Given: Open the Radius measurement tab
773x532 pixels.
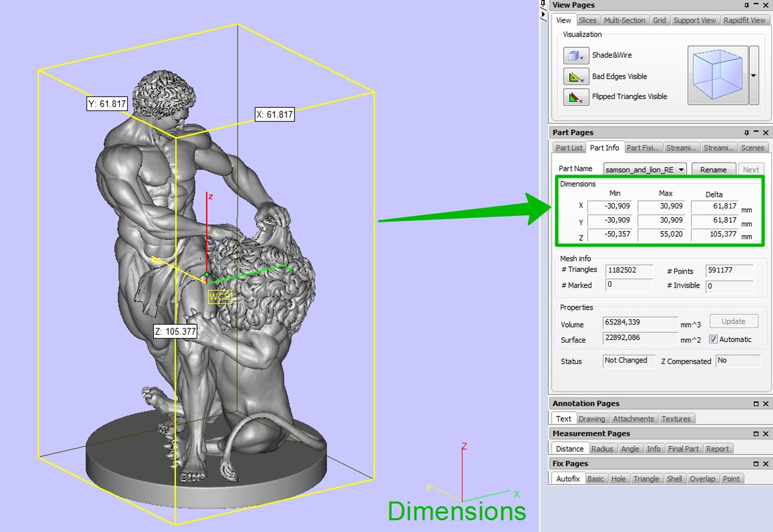Looking at the screenshot, I should click(602, 449).
